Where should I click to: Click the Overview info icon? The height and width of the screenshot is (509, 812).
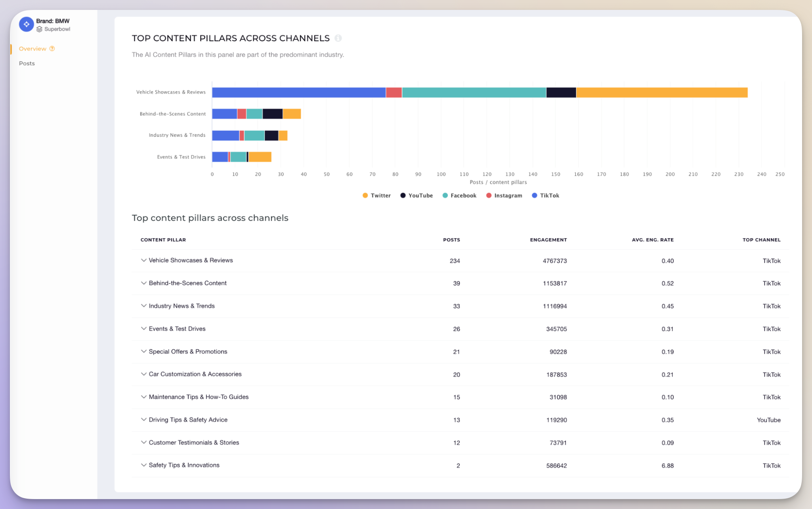[53, 49]
